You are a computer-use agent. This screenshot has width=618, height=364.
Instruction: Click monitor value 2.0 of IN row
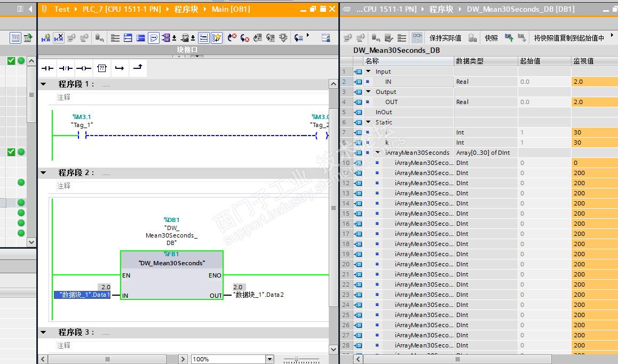[x=595, y=82]
